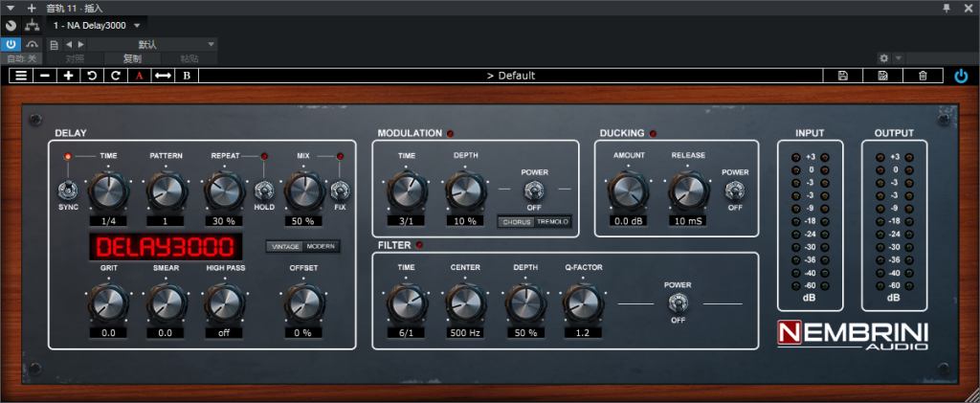Select MODERN mode
The width and height of the screenshot is (980, 403).
click(322, 246)
